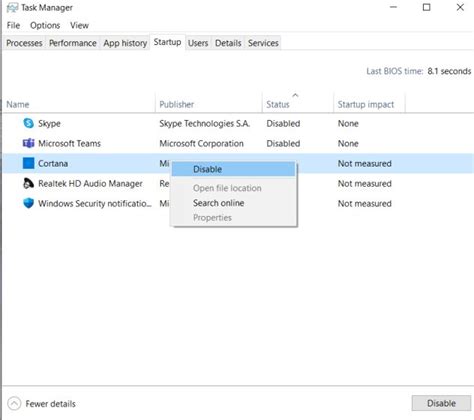
Task: Choose Search online in context menu
Action: (233, 203)
